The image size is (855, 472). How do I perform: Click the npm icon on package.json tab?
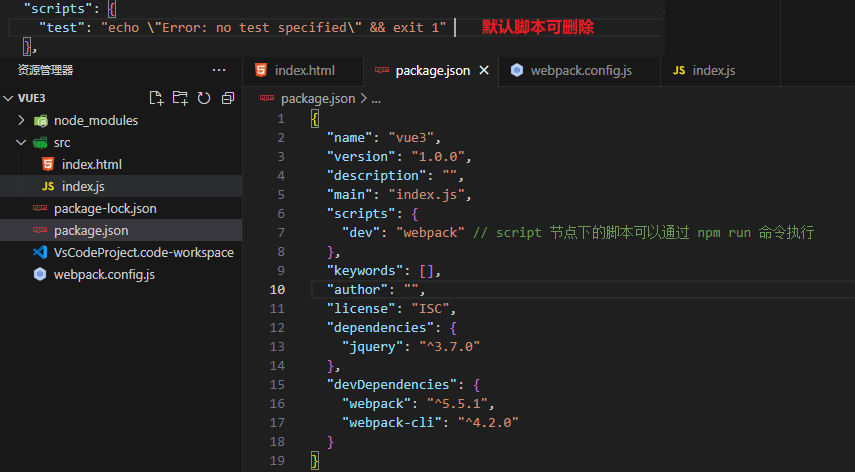click(382, 70)
